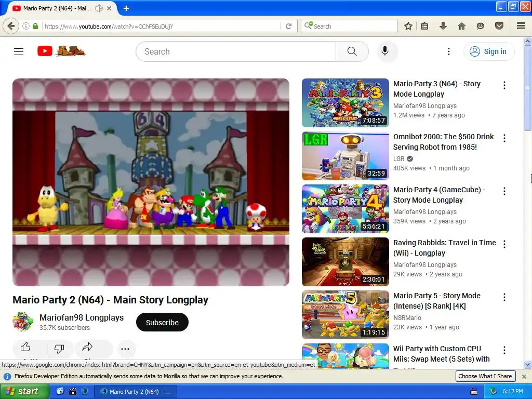Open Mario Party 5 Story Mode thumbnail

345,314
